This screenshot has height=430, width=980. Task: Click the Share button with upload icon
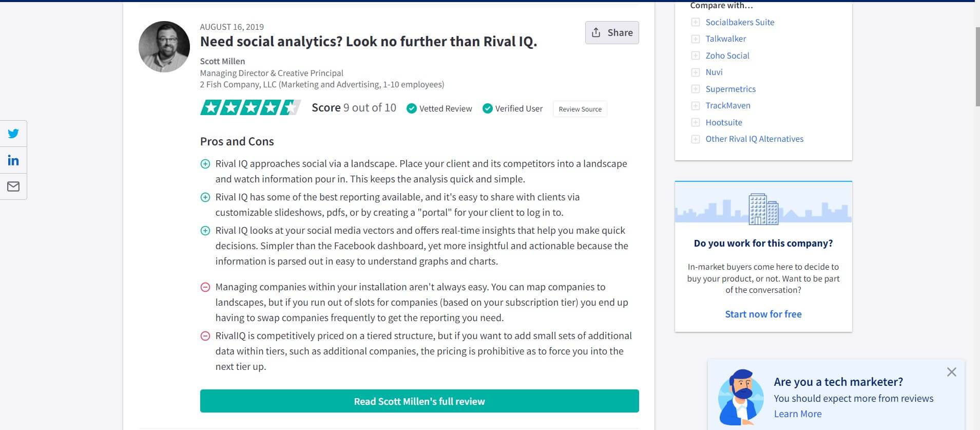612,32
